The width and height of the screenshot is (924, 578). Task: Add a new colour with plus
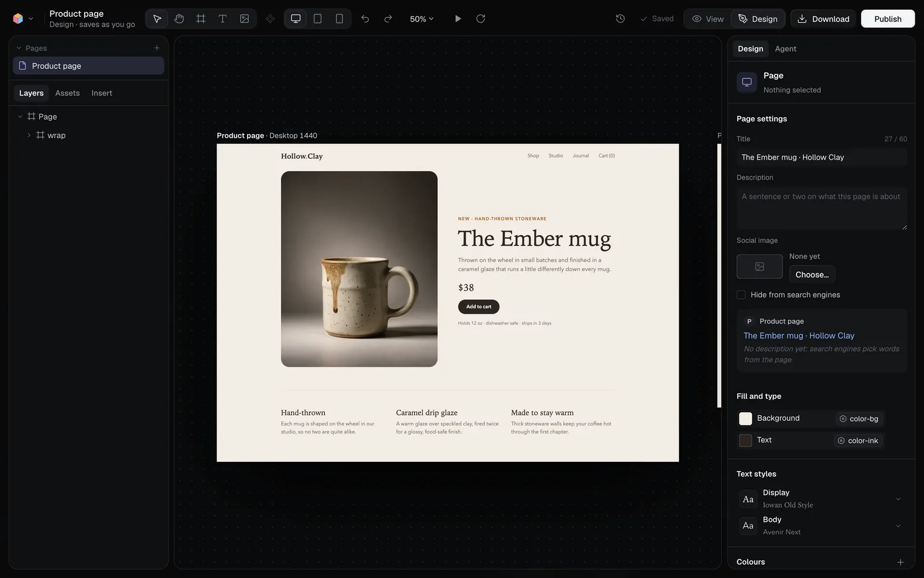(900, 562)
